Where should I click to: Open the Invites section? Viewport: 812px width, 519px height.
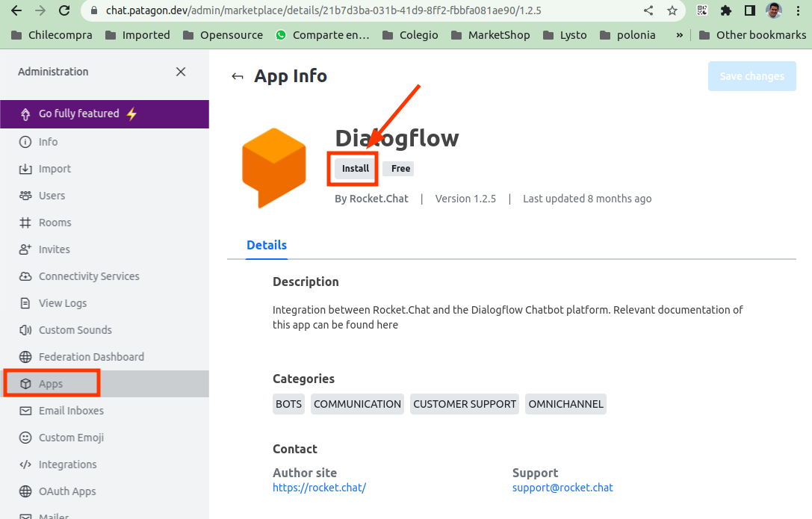pos(54,249)
